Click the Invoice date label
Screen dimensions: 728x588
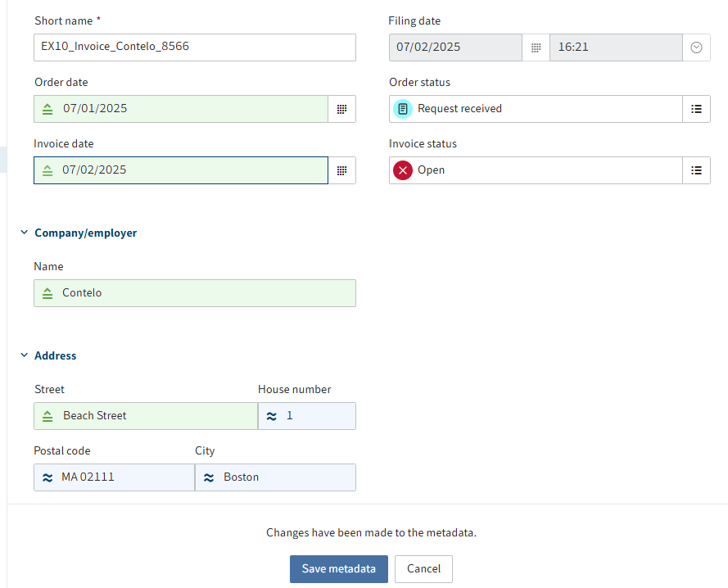click(x=64, y=144)
